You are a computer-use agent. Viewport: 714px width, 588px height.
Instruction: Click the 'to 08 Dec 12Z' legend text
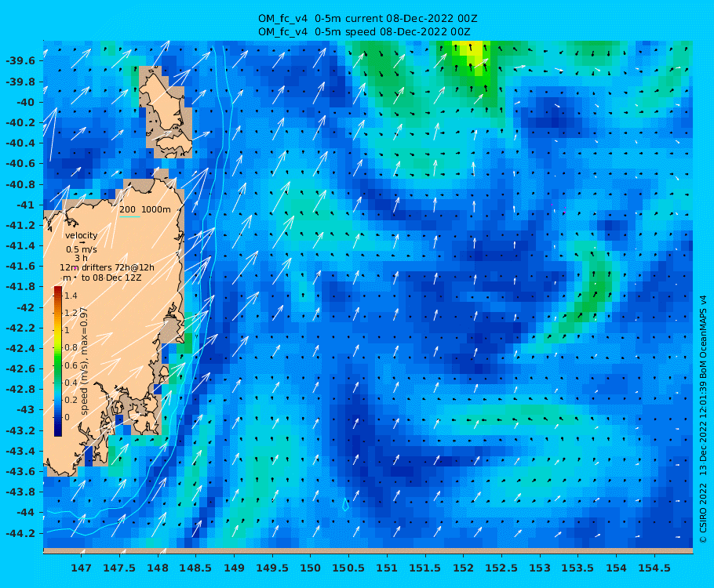click(111, 278)
